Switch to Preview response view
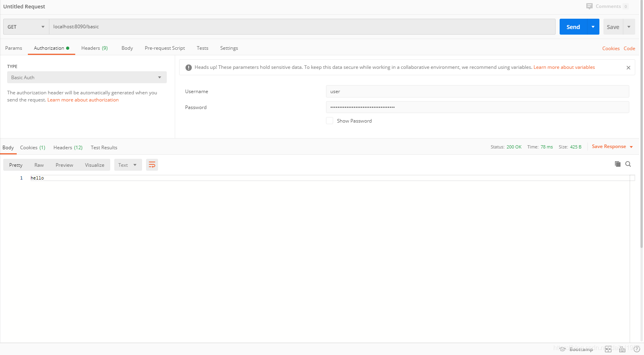644x355 pixels. coord(64,165)
